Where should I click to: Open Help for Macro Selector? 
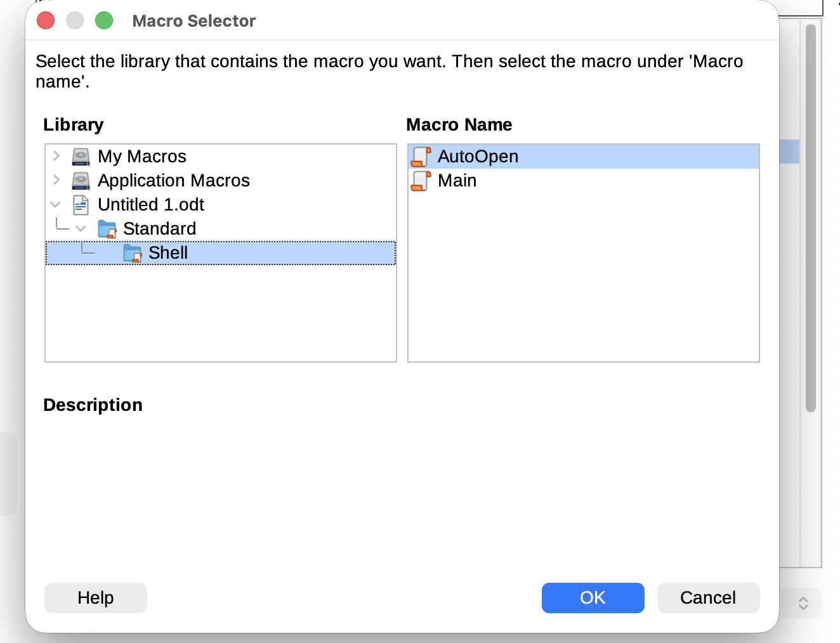click(96, 598)
